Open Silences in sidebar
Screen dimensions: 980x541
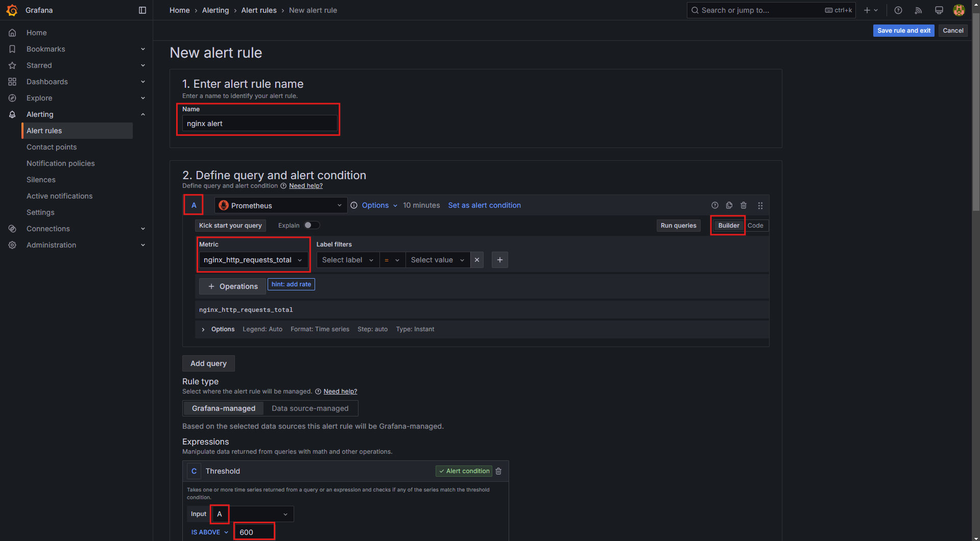coord(41,180)
